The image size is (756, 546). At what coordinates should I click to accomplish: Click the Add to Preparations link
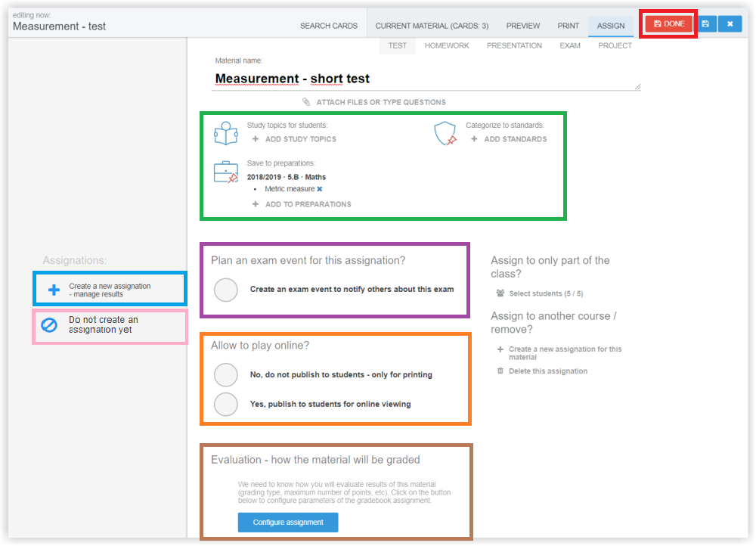pyautogui.click(x=308, y=204)
